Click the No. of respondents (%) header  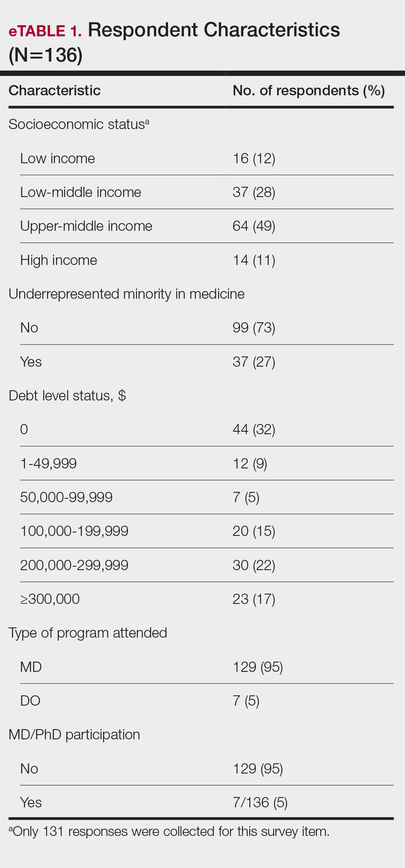pyautogui.click(x=309, y=91)
